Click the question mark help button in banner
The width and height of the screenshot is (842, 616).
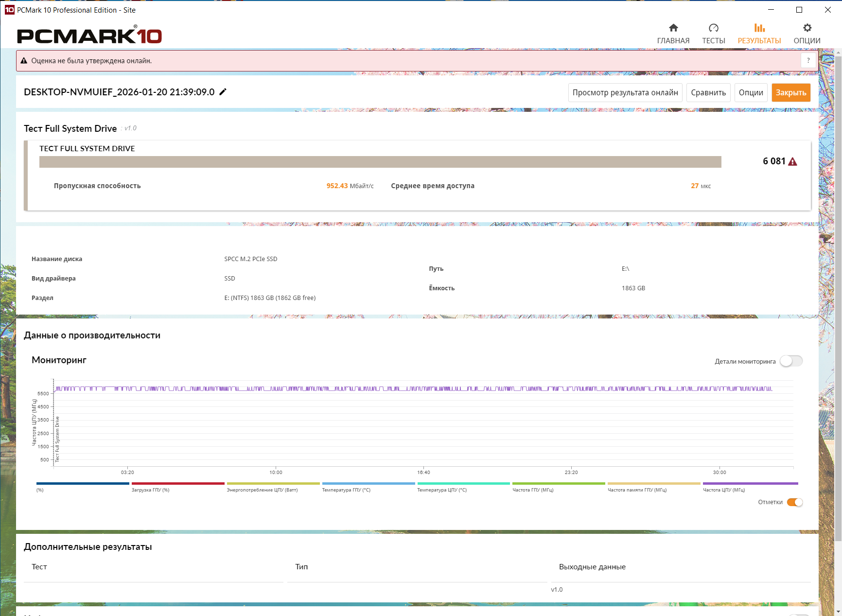(x=808, y=61)
